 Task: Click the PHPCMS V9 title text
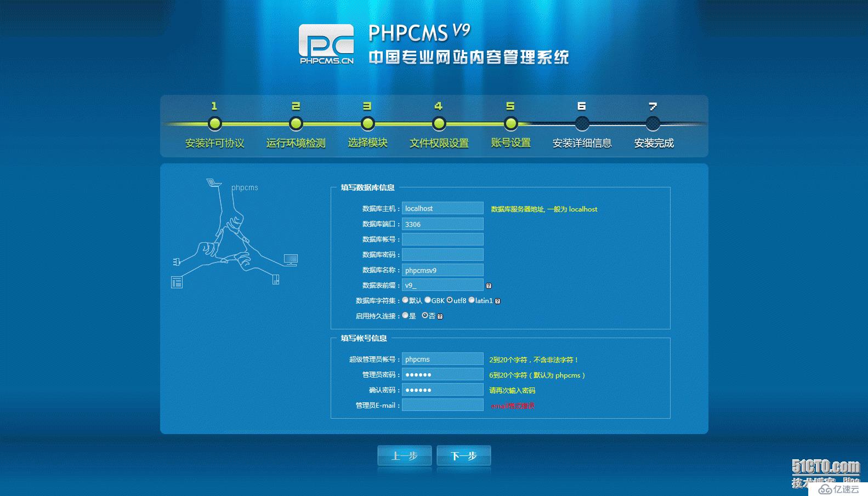pos(419,33)
